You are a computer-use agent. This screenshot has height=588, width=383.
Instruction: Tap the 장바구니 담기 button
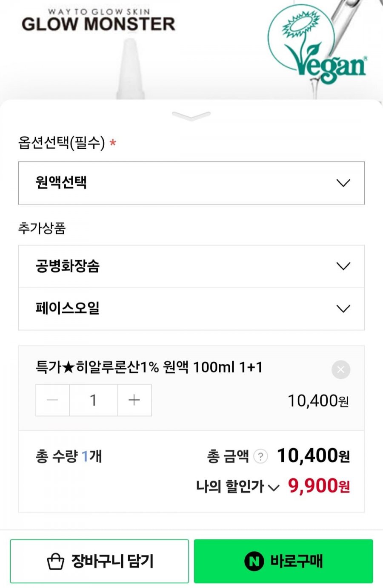point(99,561)
